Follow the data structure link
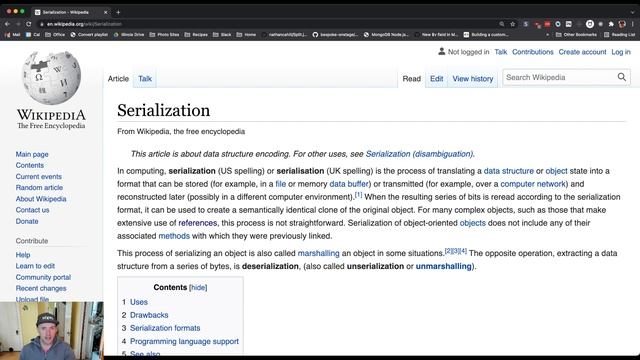Viewport: 640px width, 360px height. (x=509, y=171)
